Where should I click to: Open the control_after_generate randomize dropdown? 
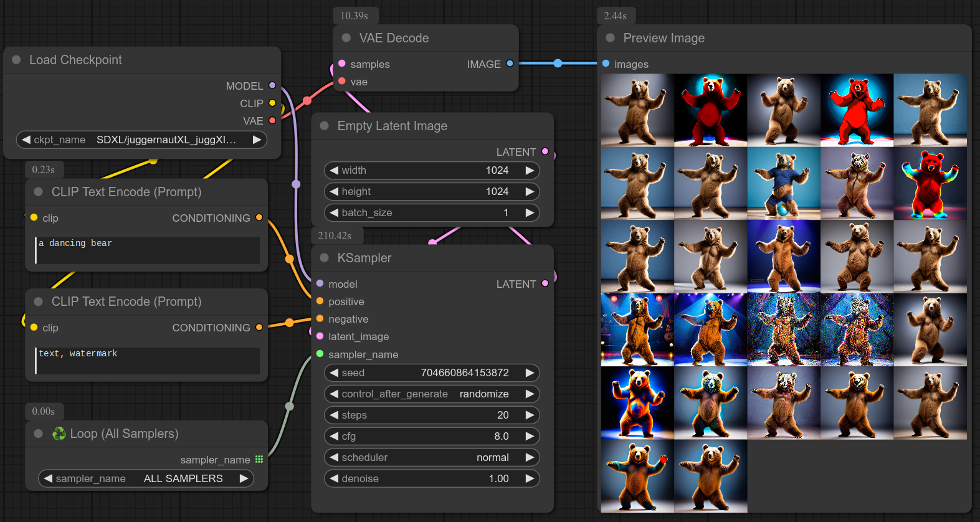pos(431,394)
